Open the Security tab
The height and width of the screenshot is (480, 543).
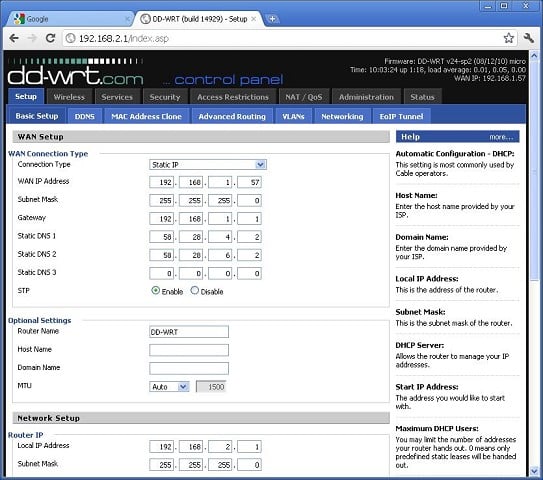tap(165, 97)
